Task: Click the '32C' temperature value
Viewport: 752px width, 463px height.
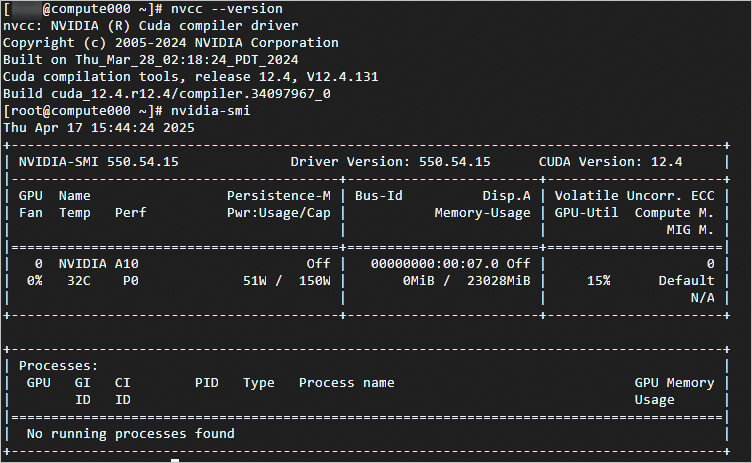Action: [79, 281]
